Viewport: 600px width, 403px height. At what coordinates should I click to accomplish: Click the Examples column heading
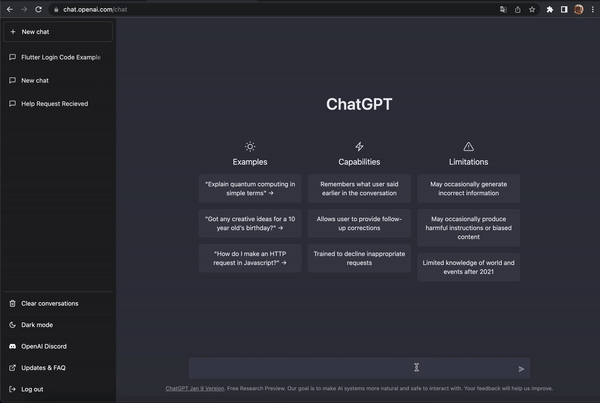point(250,162)
